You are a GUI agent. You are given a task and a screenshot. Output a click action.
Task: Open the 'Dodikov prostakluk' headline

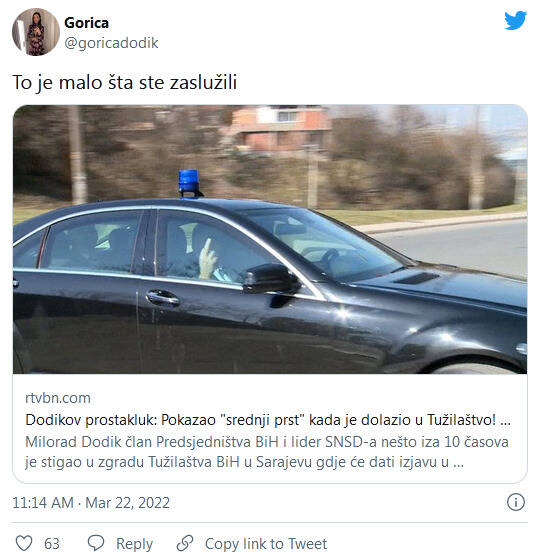[x=268, y=420]
